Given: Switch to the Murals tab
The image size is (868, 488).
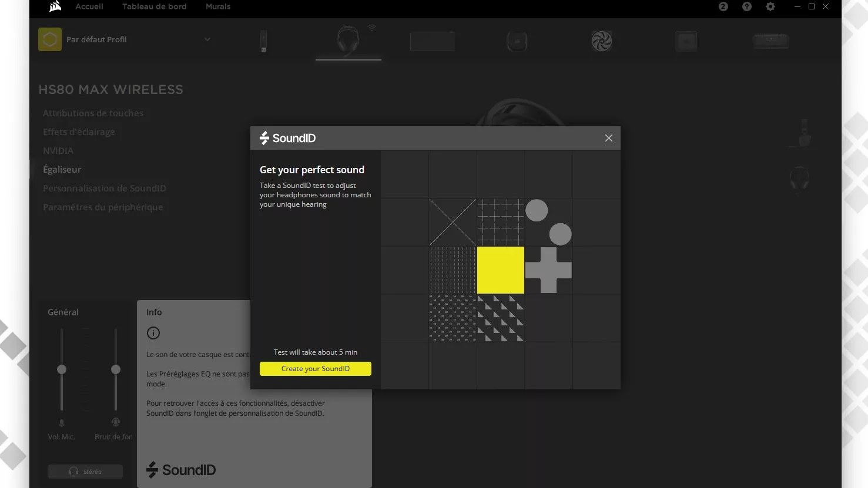Looking at the screenshot, I should click(218, 6).
